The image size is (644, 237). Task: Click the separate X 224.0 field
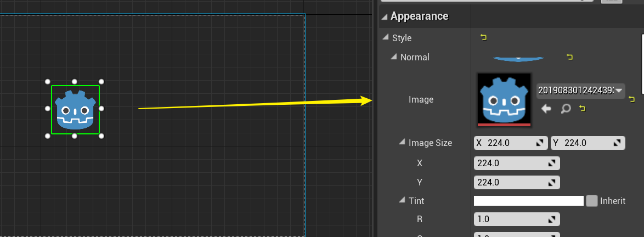(517, 163)
